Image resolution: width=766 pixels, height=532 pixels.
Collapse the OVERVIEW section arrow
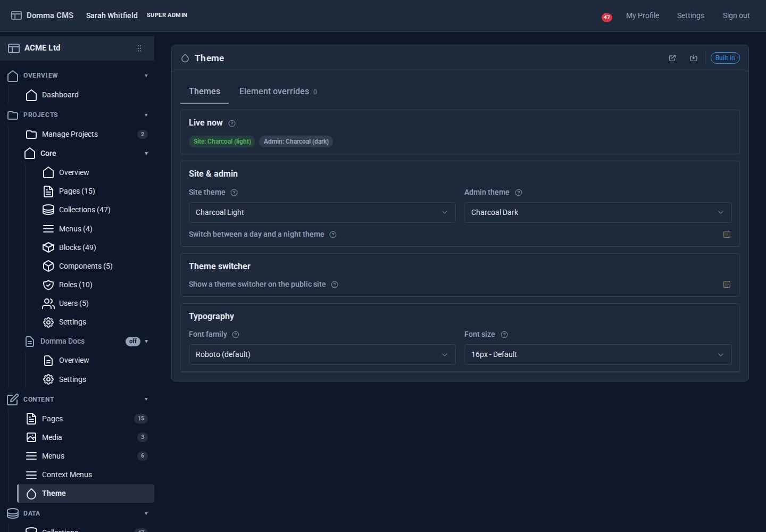point(146,76)
